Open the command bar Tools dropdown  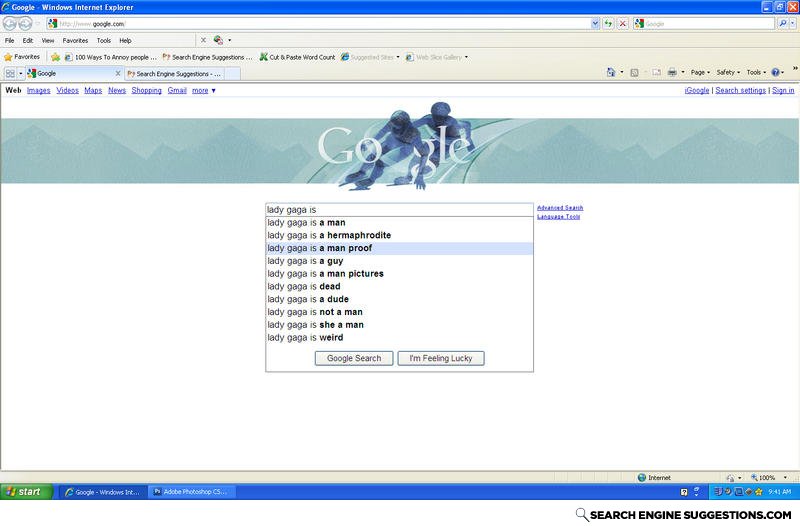(x=756, y=72)
